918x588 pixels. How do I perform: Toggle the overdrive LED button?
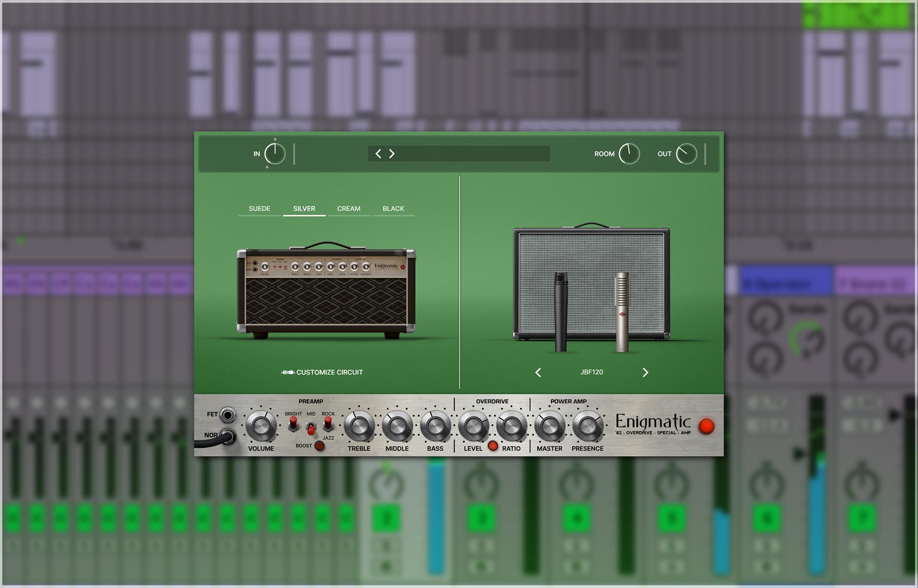[493, 446]
